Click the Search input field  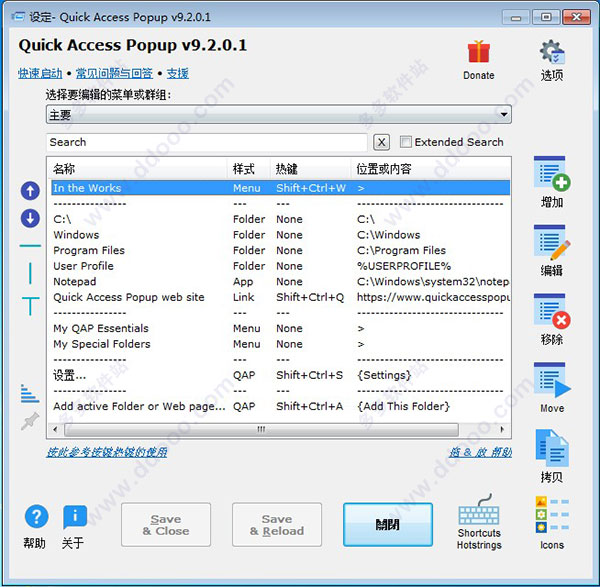tap(207, 142)
